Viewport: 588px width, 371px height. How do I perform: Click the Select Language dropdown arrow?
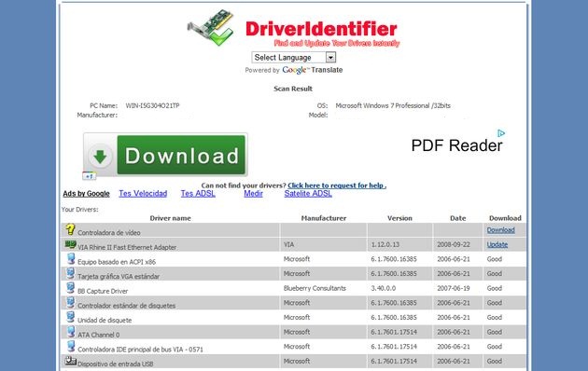(x=330, y=57)
